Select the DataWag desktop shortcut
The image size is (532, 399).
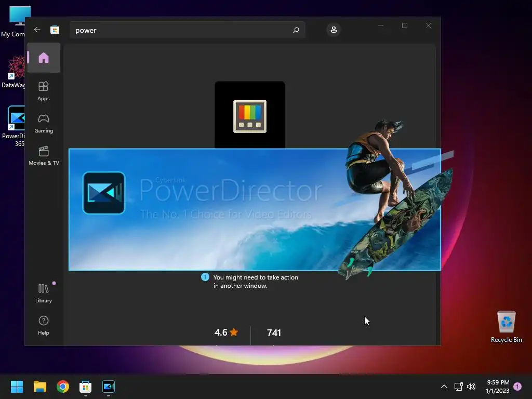14,72
